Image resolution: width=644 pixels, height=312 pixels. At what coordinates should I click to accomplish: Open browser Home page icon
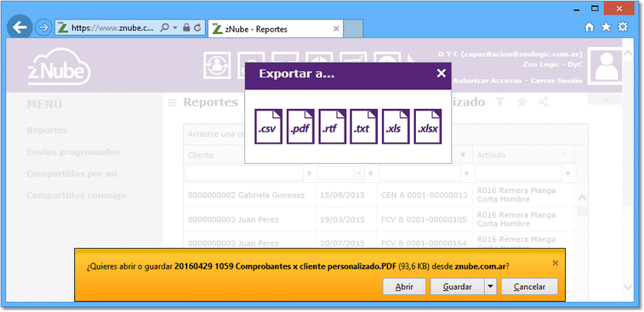pos(590,27)
